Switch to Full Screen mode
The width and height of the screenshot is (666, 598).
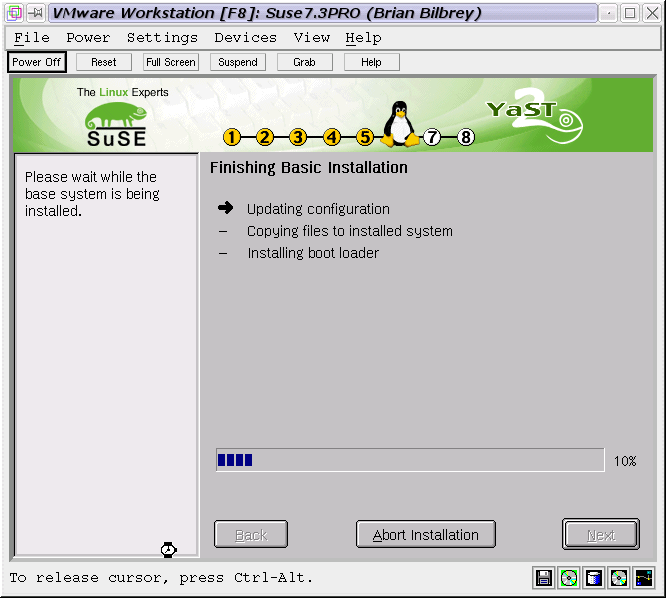(170, 62)
